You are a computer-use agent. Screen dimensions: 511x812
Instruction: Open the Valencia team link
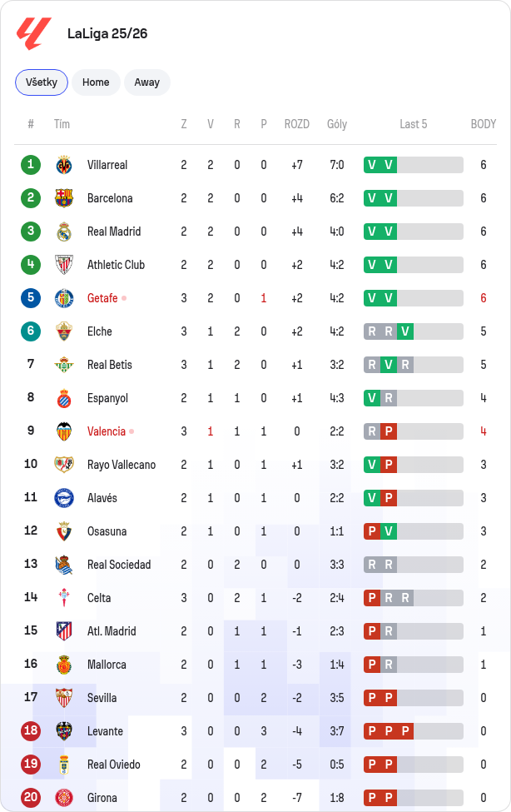coord(107,431)
